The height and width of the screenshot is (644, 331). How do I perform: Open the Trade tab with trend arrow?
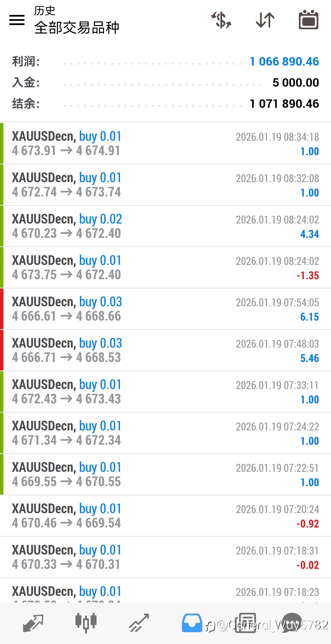point(139,623)
